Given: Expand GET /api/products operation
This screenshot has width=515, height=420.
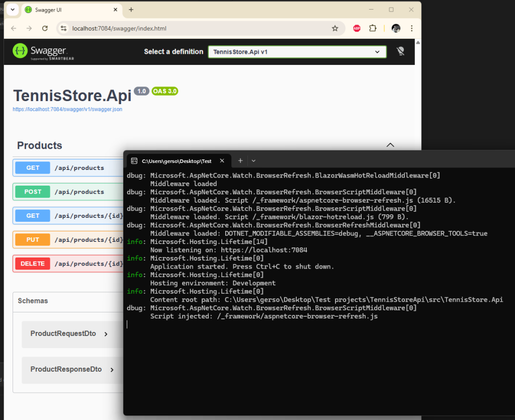Looking at the screenshot, I should (68, 168).
